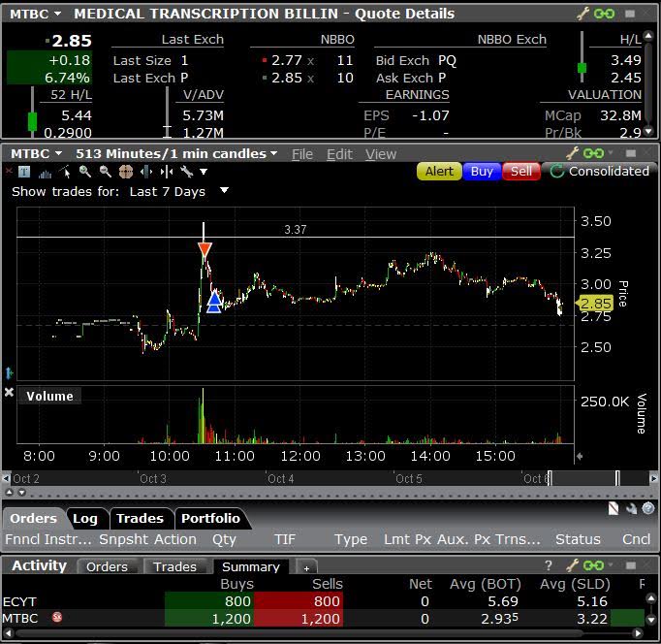This screenshot has height=644, width=661.
Task: Open the Last 7 Days trades dropdown
Action: [224, 191]
